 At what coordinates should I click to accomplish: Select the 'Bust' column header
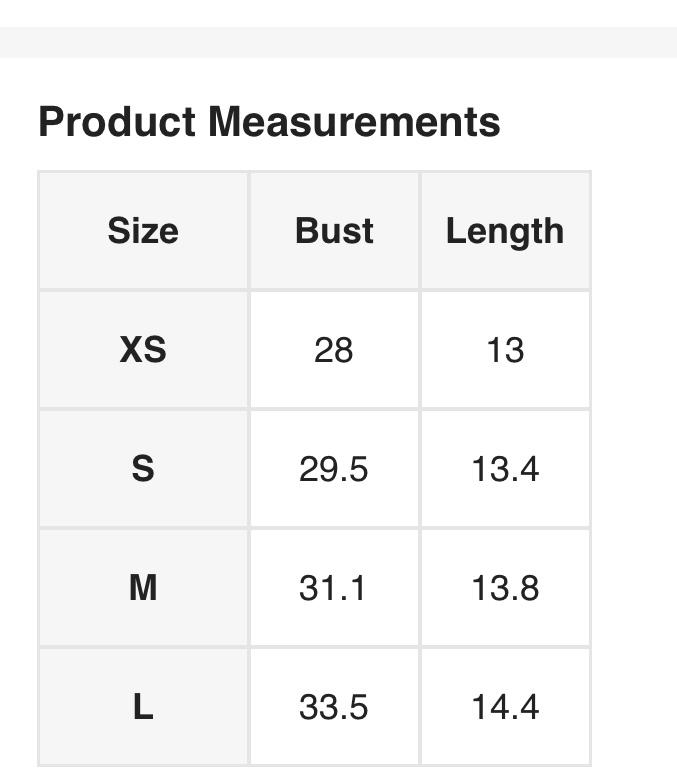pos(334,231)
